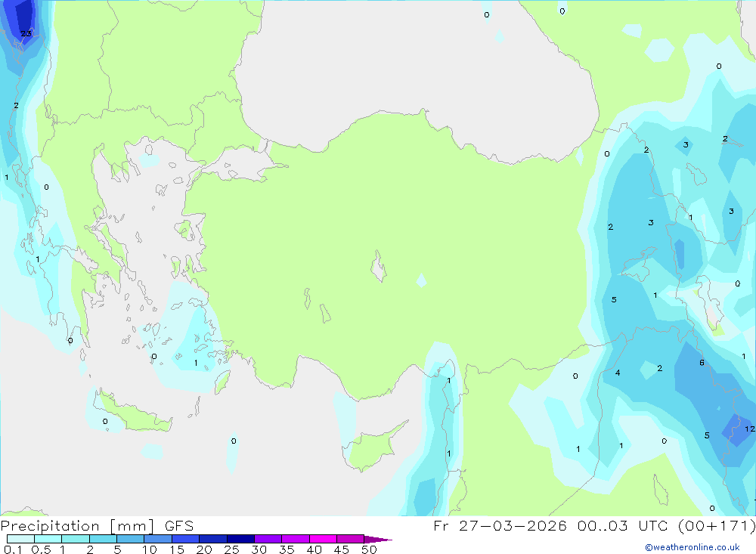Click the 45–50 mm legend color swatch
756x554 pixels.
pos(351,539)
